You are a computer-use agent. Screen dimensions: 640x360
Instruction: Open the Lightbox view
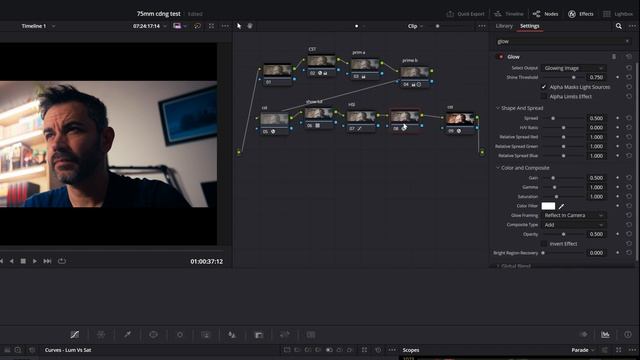[618, 14]
